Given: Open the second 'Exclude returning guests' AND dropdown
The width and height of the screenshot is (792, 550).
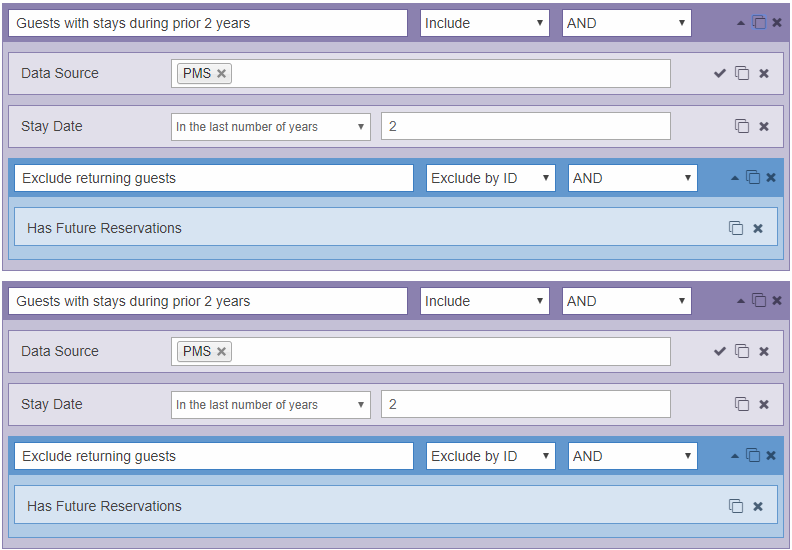Looking at the screenshot, I should click(x=632, y=456).
